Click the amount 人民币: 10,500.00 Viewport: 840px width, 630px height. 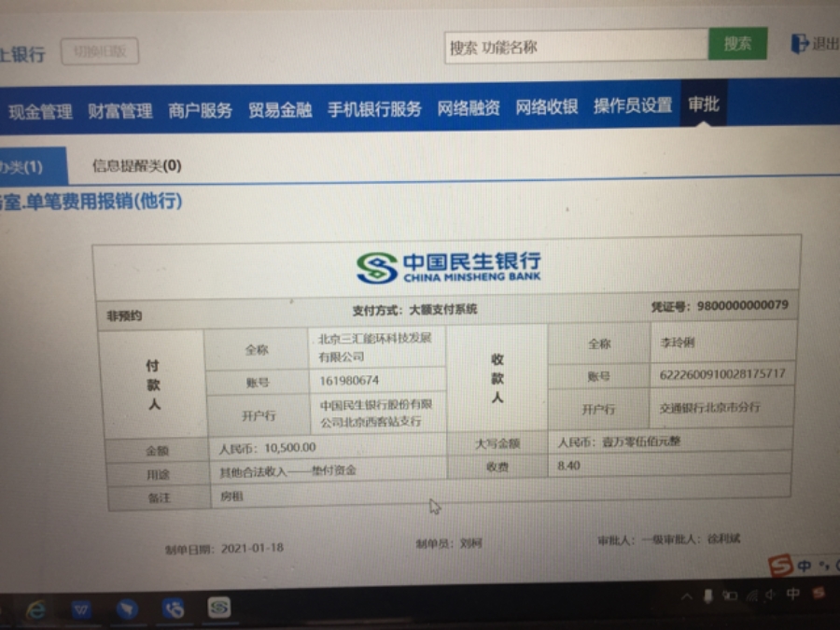click(267, 448)
